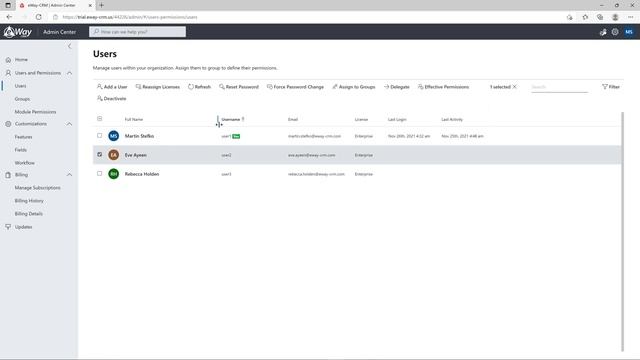The height and width of the screenshot is (360, 640).
Task: Check the Rebecca Holden row checkbox
Action: point(100,173)
